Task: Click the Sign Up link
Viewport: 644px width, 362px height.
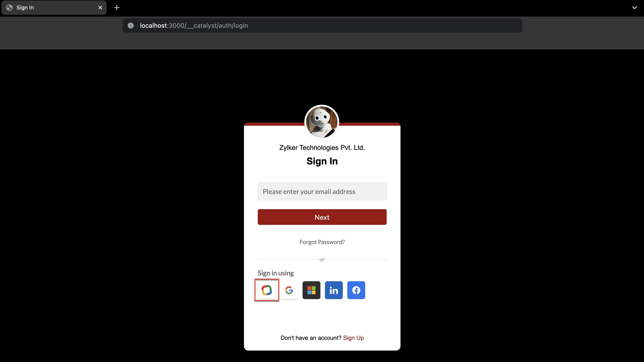Action: (x=354, y=338)
